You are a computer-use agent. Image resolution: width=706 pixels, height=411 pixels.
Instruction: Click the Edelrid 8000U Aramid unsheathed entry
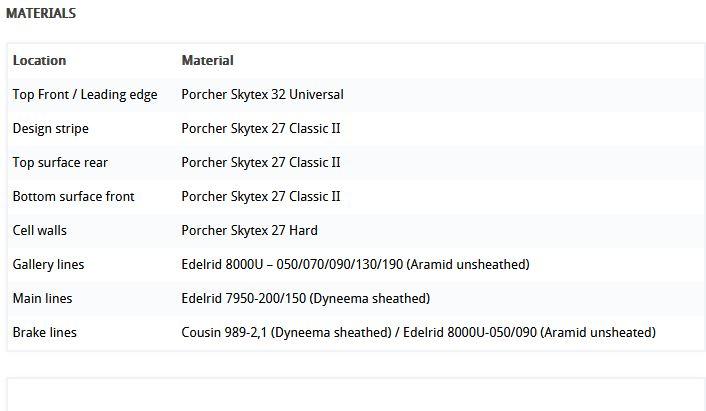(356, 265)
